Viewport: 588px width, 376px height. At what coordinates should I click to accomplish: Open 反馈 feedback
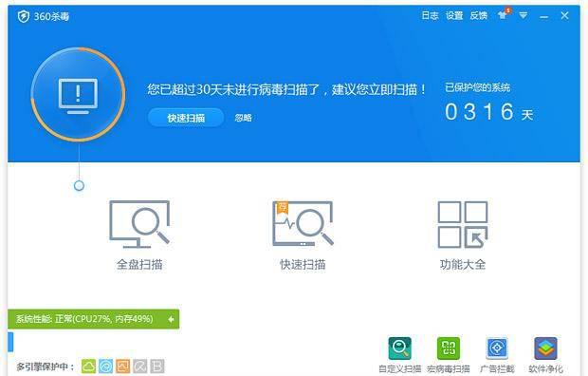coord(479,15)
